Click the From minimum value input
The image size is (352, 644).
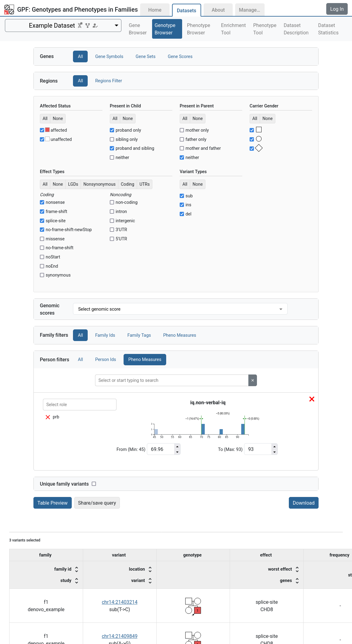(161, 449)
